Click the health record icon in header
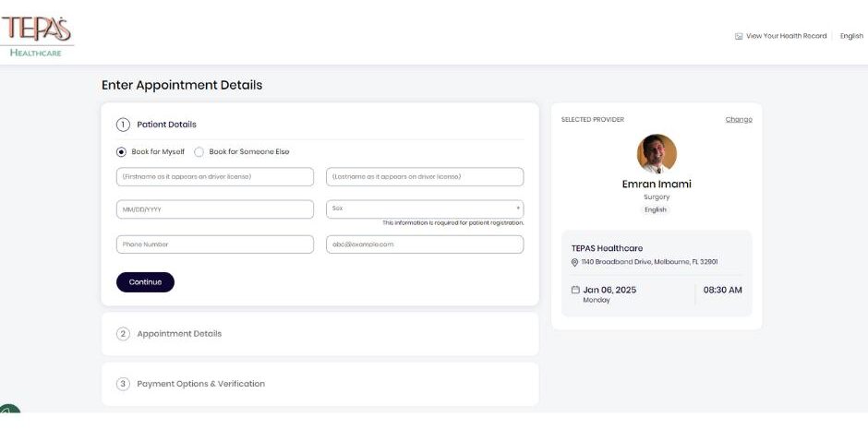This screenshot has height=429, width=868. click(x=739, y=36)
